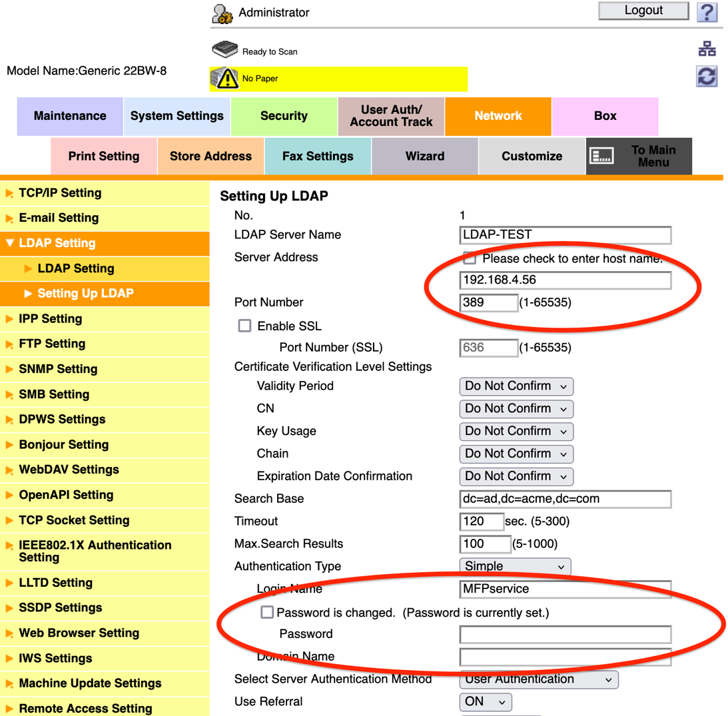Expand the Use Referral dropdown

[486, 702]
